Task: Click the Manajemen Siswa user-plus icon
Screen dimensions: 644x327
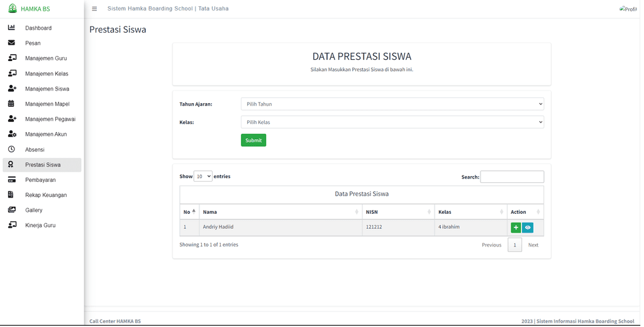Action: pyautogui.click(x=13, y=88)
